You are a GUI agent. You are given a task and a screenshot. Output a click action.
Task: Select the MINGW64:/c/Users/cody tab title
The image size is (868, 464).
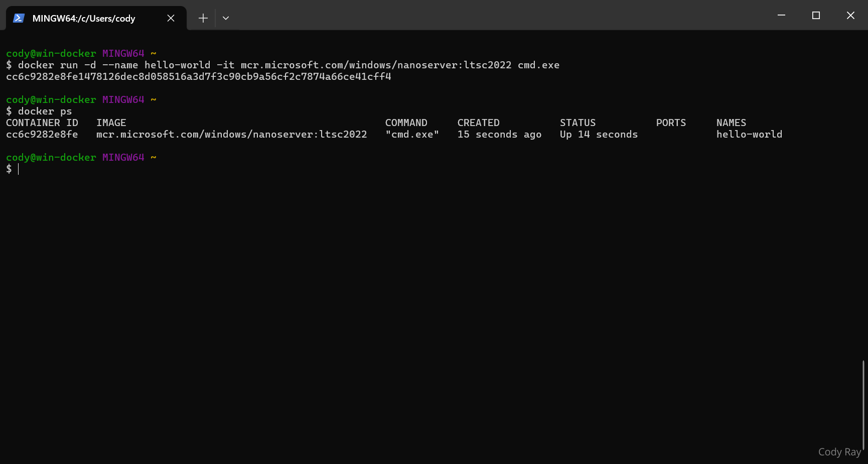[x=84, y=19]
